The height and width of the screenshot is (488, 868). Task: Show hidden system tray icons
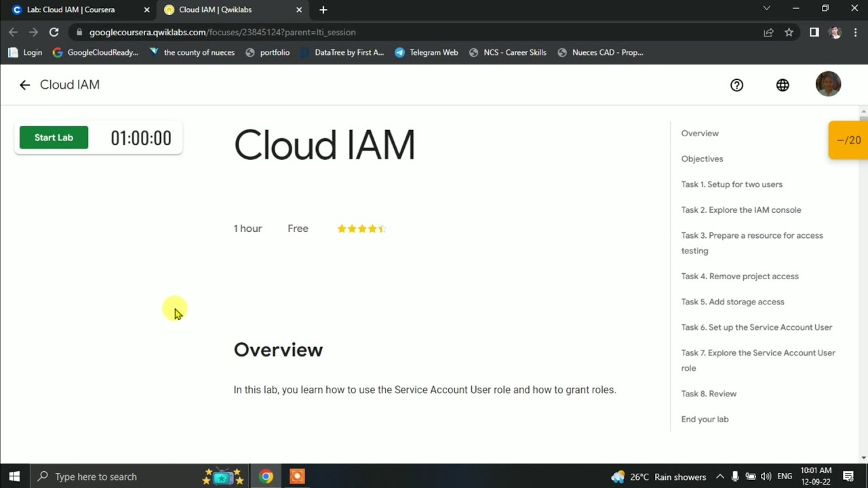tap(719, 476)
